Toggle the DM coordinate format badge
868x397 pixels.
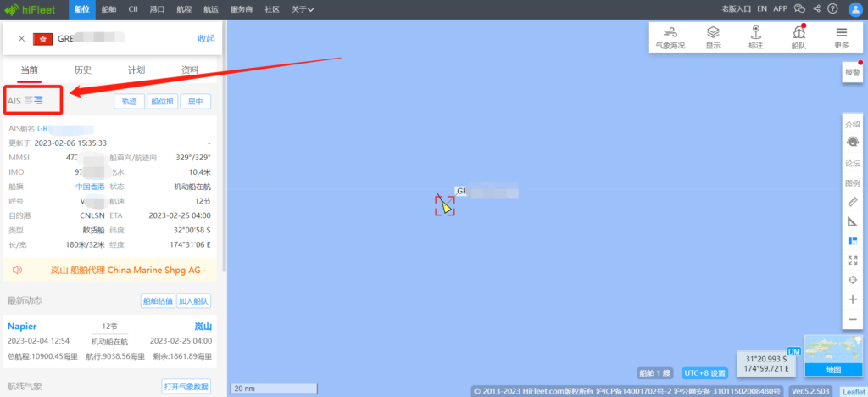tap(793, 351)
